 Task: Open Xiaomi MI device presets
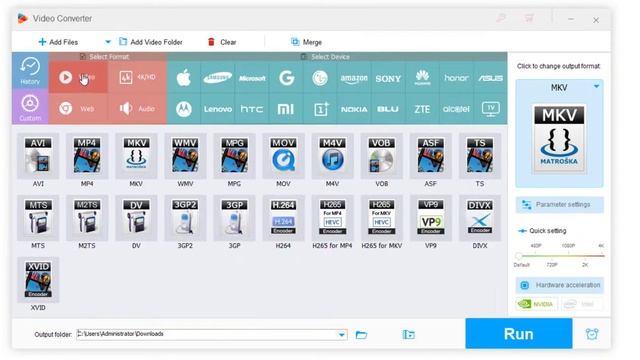[286, 109]
